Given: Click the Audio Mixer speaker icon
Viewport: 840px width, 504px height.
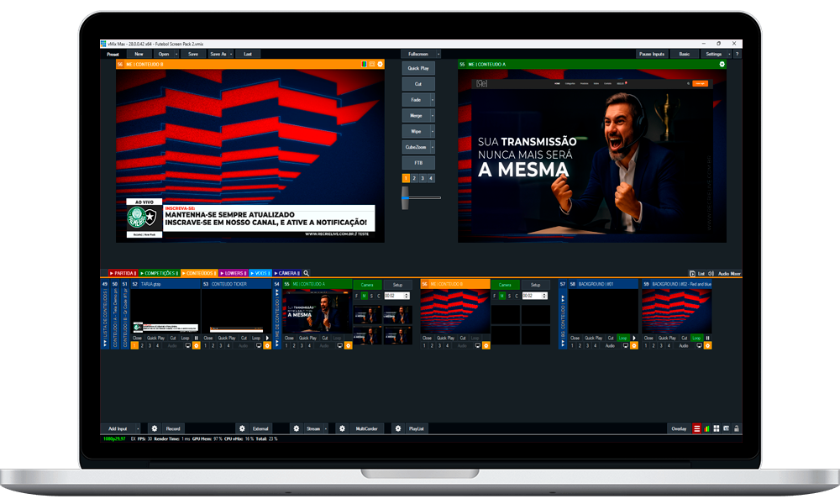Looking at the screenshot, I should (712, 273).
